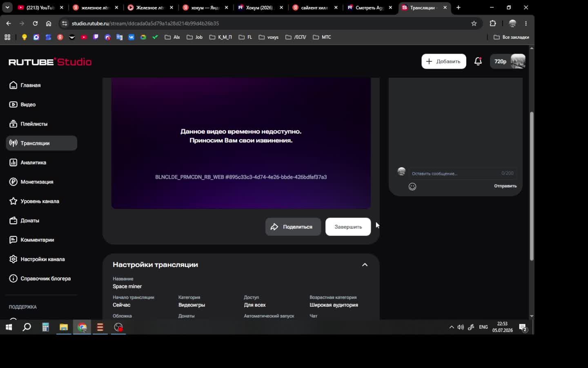Click the browser back arrow
This screenshot has height=368, width=588.
tap(9, 23)
